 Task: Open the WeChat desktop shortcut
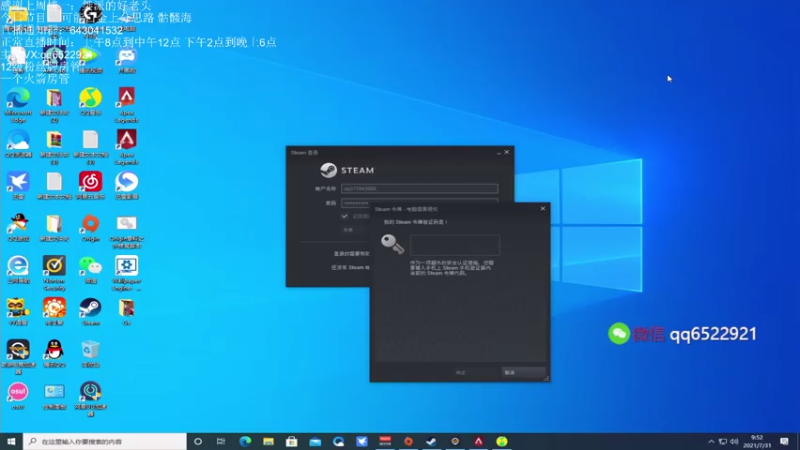click(x=91, y=269)
